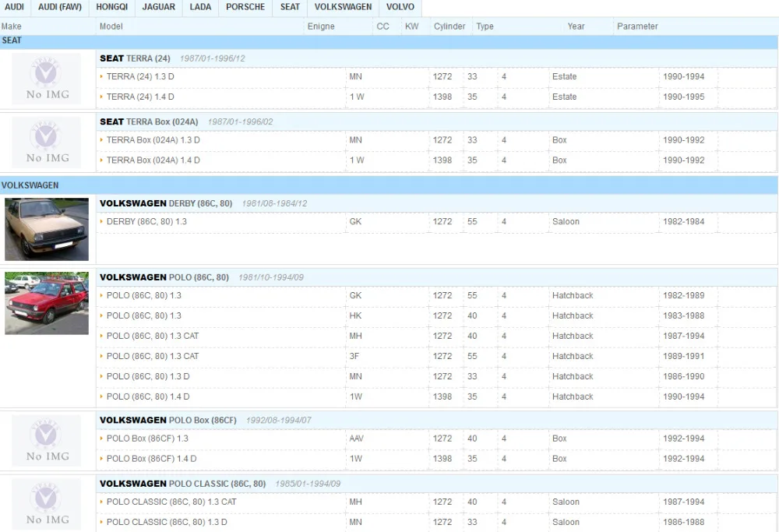Screen dimensions: 779x532
Task: Click the red Volkswagen Polo photo
Action: pos(47,303)
